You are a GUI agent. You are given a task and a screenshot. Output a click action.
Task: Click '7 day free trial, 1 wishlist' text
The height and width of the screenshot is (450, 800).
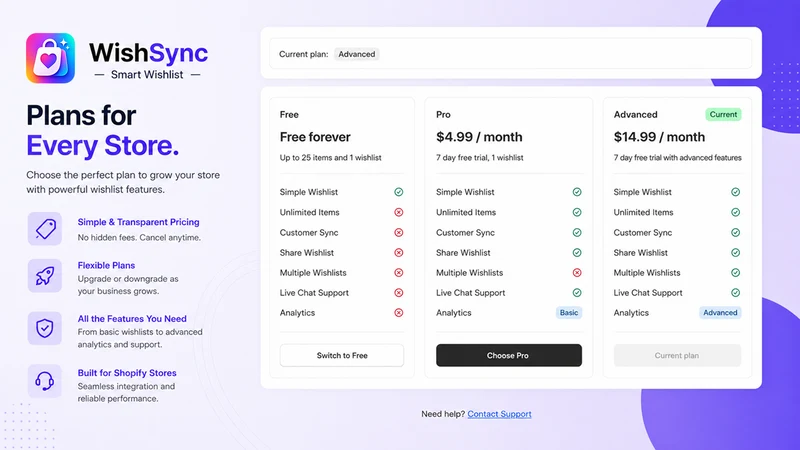click(x=480, y=158)
